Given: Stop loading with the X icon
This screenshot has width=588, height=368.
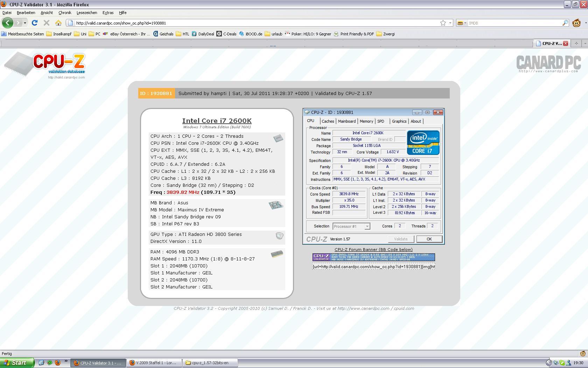Looking at the screenshot, I should 46,23.
